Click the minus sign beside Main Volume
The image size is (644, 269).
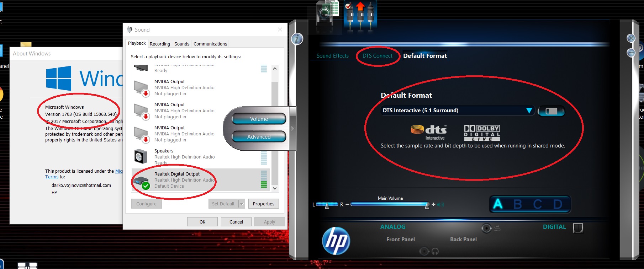point(347,204)
